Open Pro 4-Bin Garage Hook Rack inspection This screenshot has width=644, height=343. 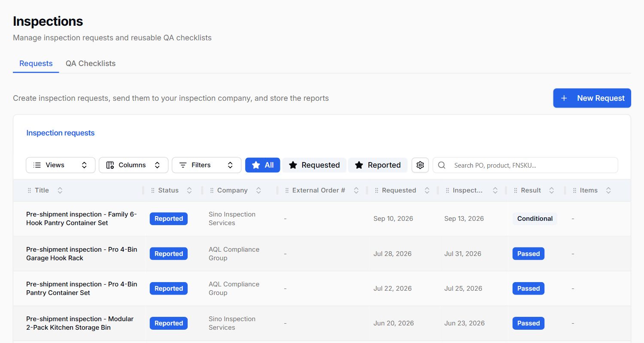click(82, 254)
